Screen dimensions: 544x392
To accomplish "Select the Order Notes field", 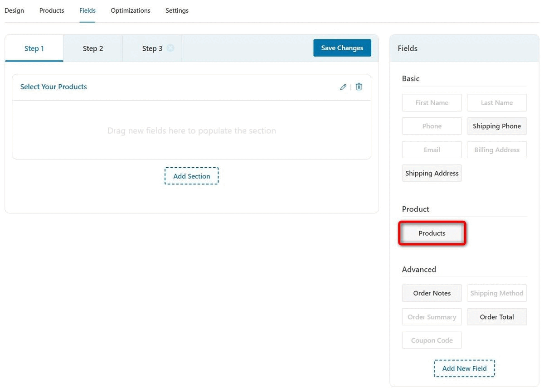I will (x=432, y=293).
